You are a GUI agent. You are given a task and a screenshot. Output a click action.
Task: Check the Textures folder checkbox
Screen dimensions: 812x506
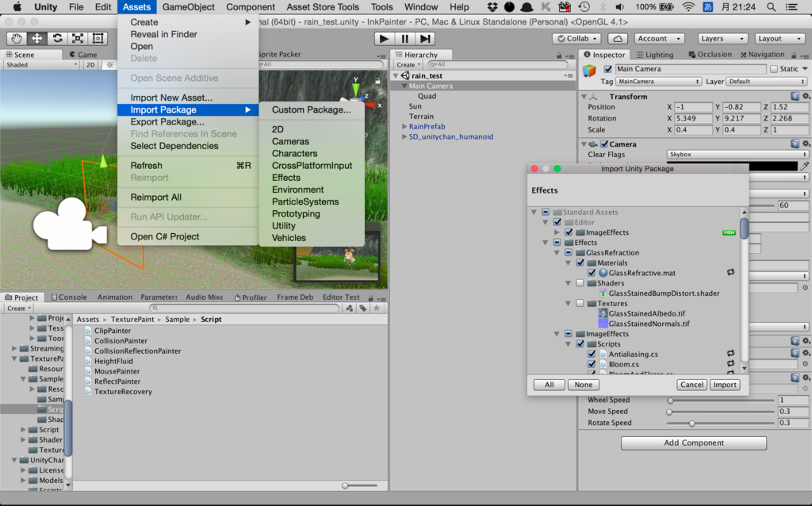[580, 303]
